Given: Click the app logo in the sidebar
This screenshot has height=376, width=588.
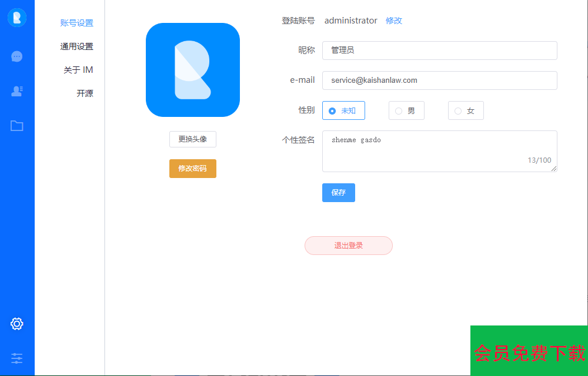Looking at the screenshot, I should click(17, 18).
